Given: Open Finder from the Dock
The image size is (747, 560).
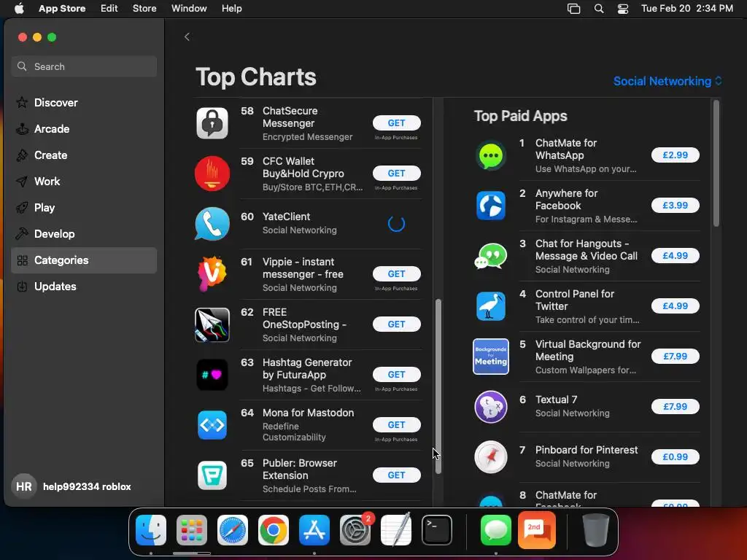Looking at the screenshot, I should 151,529.
